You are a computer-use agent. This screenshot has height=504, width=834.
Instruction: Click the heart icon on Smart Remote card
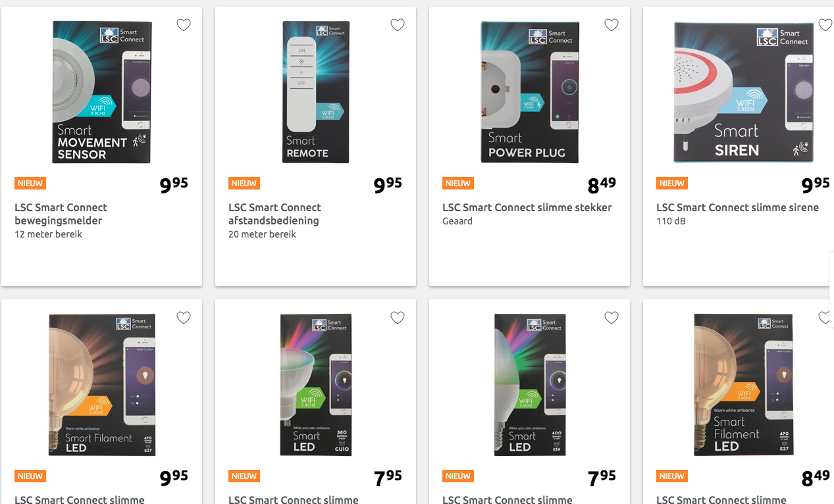(x=398, y=25)
